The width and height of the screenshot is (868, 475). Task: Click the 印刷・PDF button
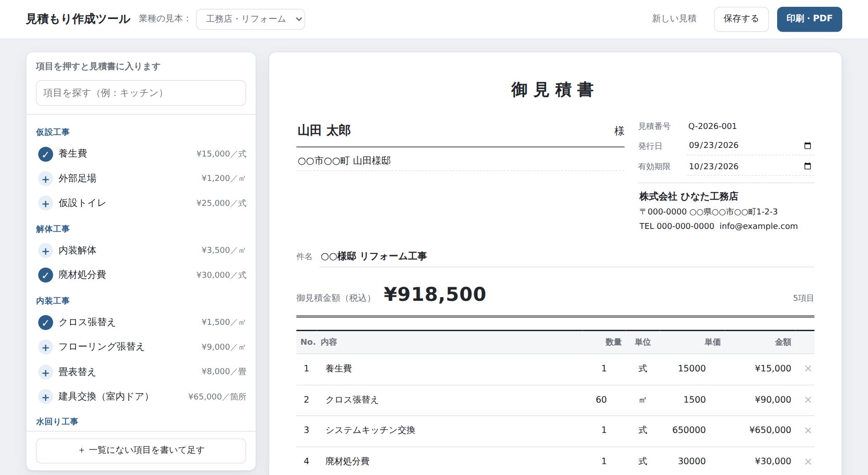(809, 19)
